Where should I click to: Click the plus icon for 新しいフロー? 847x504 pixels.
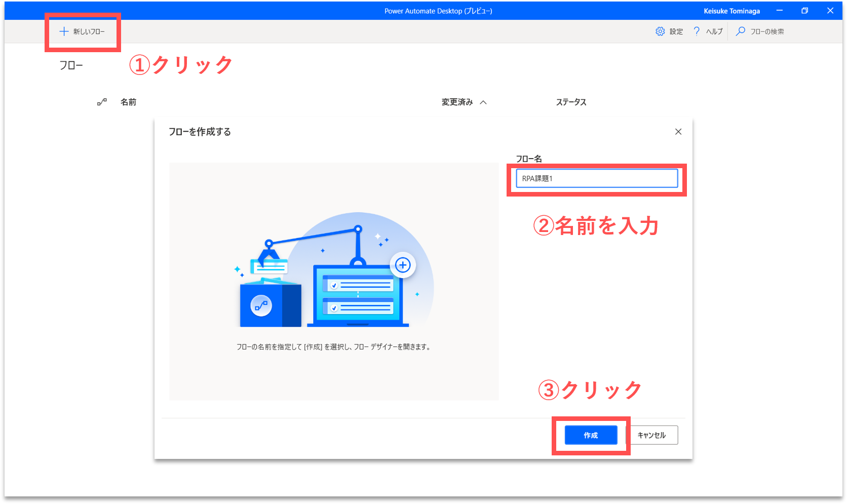pyautogui.click(x=64, y=31)
